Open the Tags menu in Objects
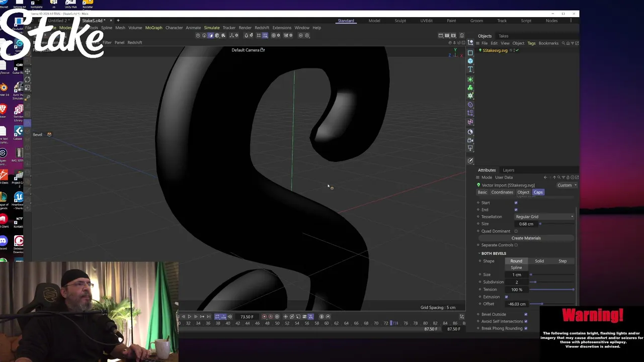The image size is (644, 362). (x=531, y=43)
